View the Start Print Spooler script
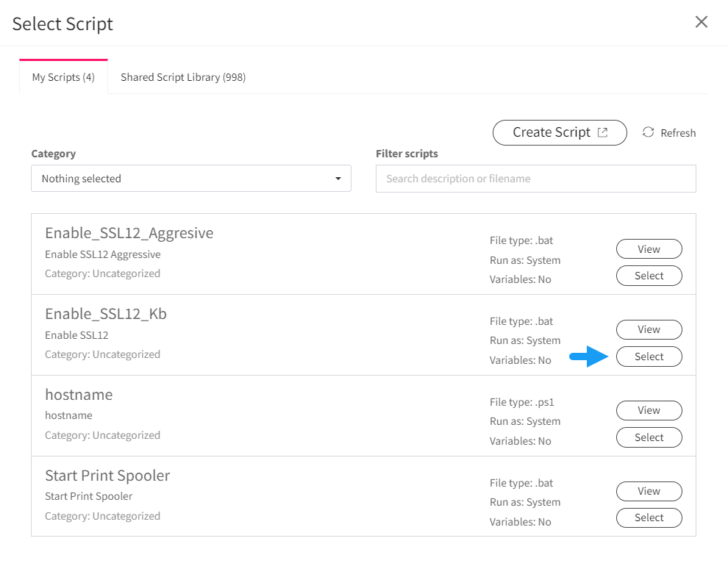This screenshot has height=566, width=728. tap(649, 491)
